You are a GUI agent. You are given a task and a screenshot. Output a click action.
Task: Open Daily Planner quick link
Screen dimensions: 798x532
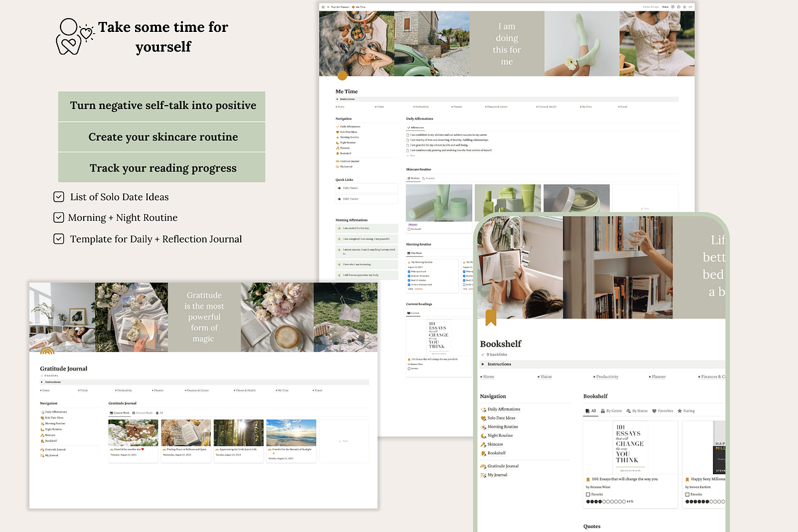tap(350, 188)
